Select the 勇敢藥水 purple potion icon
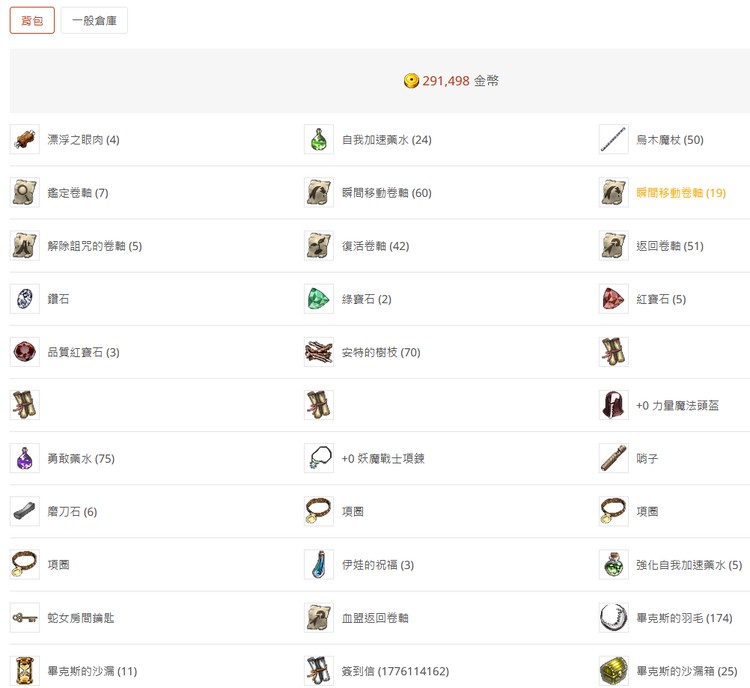 [25, 459]
